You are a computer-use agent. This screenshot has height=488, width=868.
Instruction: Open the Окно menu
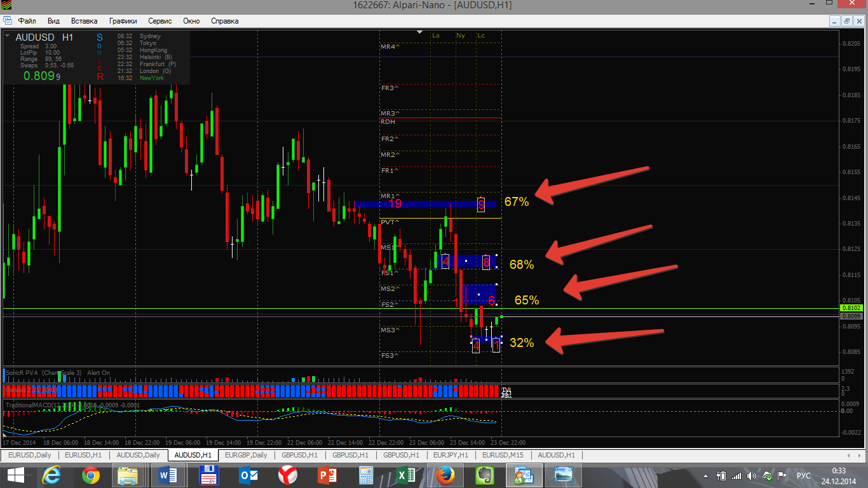[x=191, y=21]
